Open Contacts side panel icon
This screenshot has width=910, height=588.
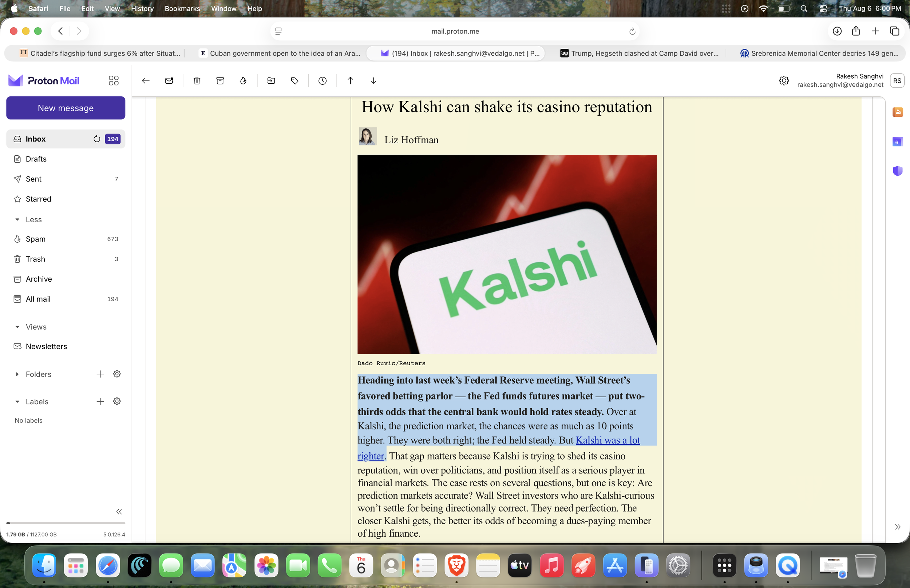pos(897,112)
